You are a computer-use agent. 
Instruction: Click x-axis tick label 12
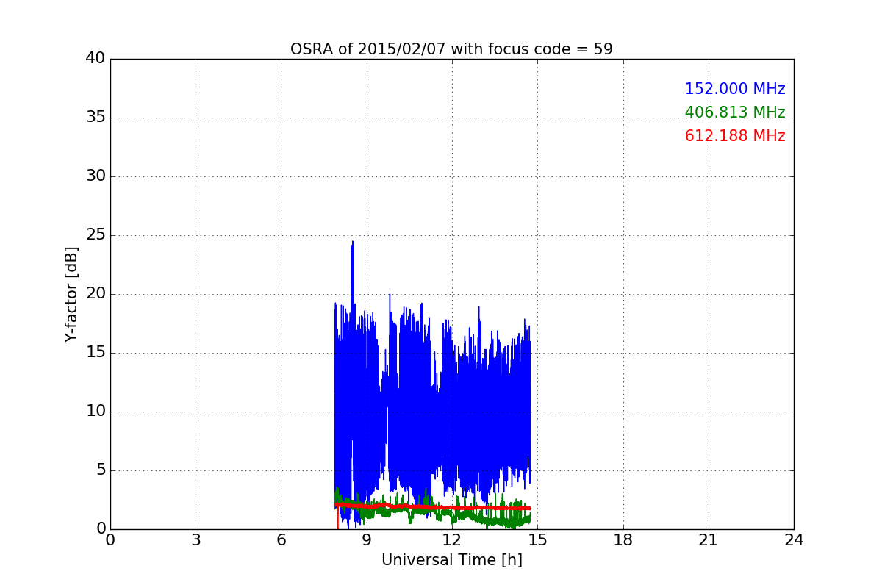coord(452,540)
